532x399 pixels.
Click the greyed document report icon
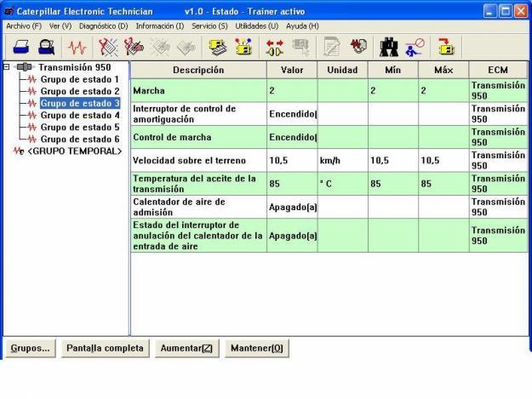tap(332, 47)
